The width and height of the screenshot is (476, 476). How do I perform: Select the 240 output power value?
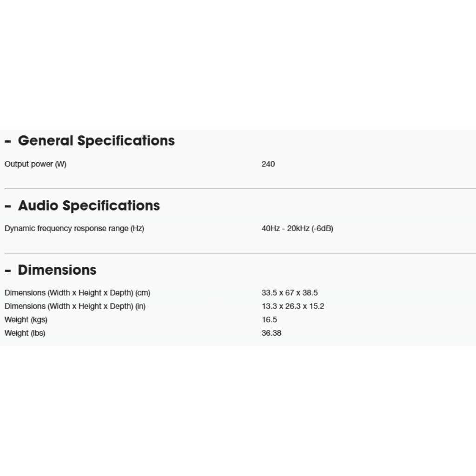(268, 164)
